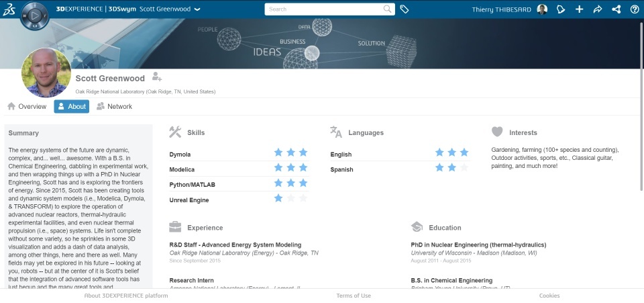Expand the Scott Greenwood title dropdown
The image size is (644, 303).
pos(197,9)
